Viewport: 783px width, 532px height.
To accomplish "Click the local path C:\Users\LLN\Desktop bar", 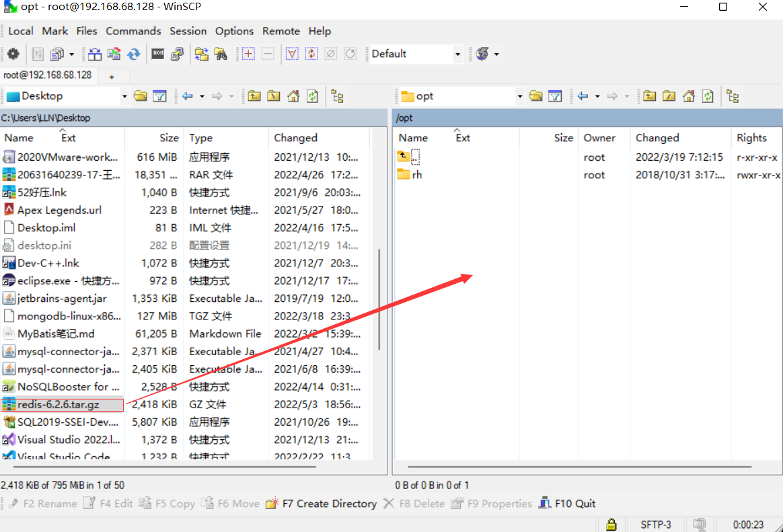I will coord(194,118).
